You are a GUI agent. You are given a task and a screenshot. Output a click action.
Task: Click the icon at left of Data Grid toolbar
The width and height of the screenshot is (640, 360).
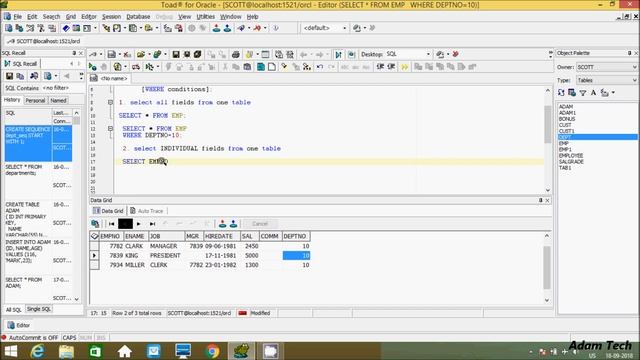pyautogui.click(x=95, y=224)
